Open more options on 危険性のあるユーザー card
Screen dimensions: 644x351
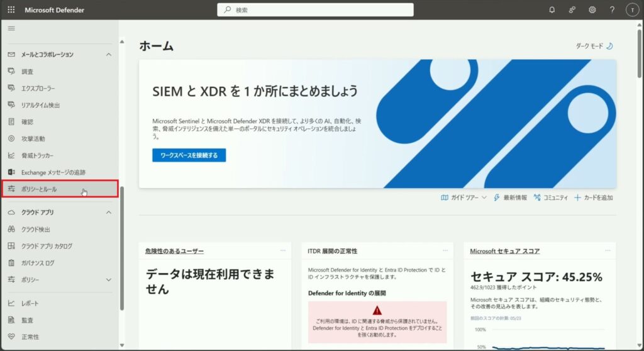point(283,250)
